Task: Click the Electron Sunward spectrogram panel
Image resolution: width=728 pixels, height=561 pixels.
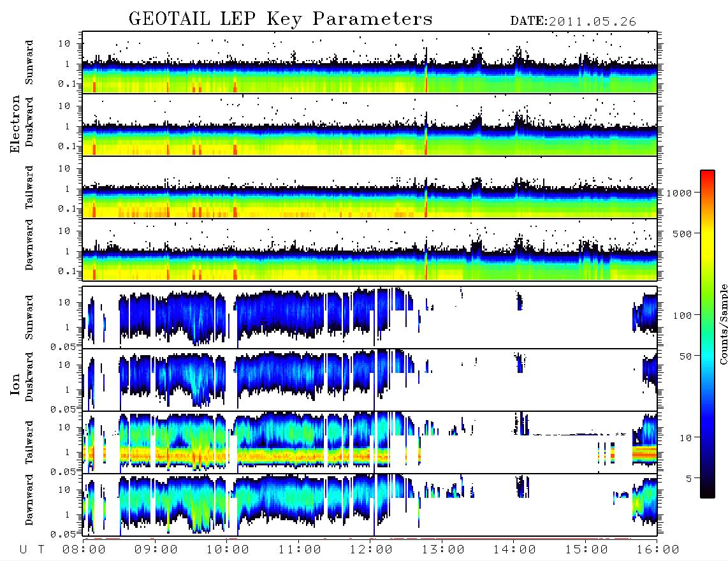Action: pyautogui.click(x=370, y=62)
